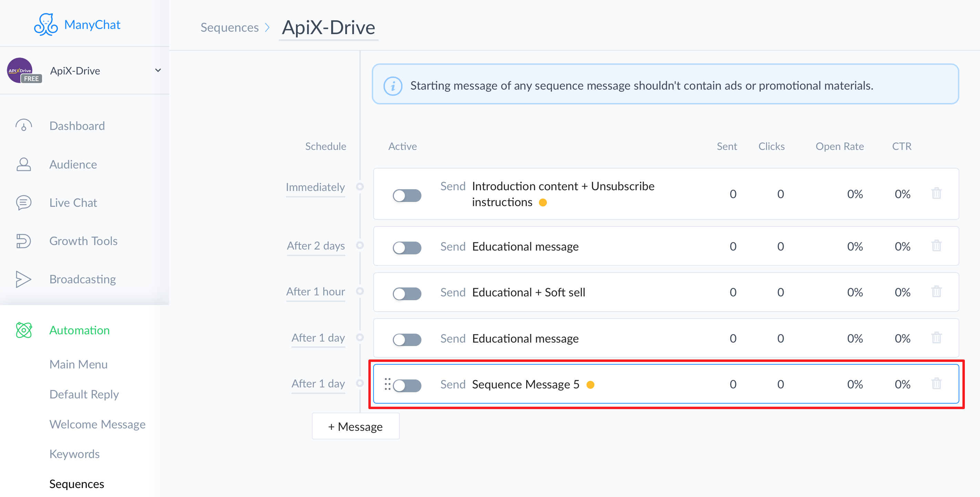The height and width of the screenshot is (497, 980).
Task: Click the breadcrumb chevron after Sequences
Action: [x=267, y=27]
